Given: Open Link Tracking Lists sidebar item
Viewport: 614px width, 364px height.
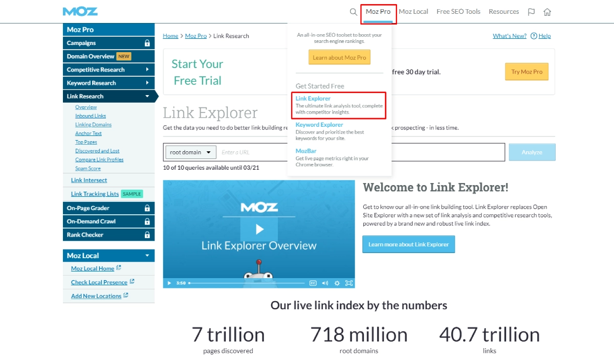Looking at the screenshot, I should pyautogui.click(x=95, y=194).
